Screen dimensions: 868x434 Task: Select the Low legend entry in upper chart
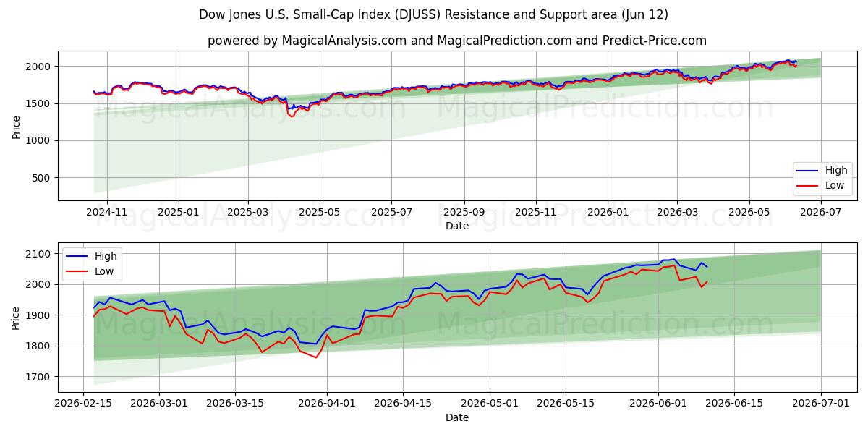(822, 186)
